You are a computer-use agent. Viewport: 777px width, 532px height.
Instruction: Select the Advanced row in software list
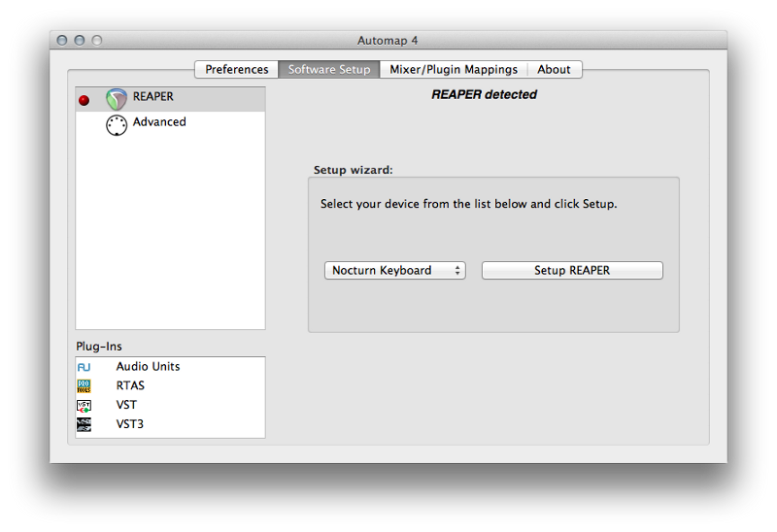tap(171, 125)
